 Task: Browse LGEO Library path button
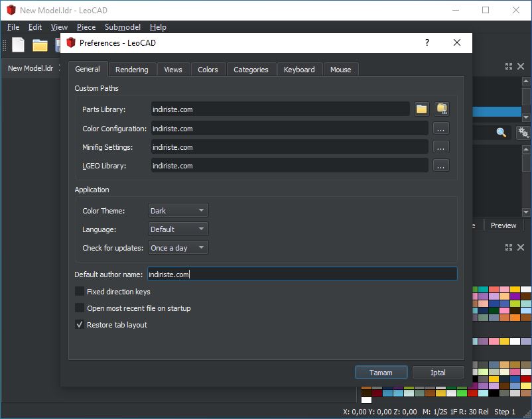coord(440,166)
